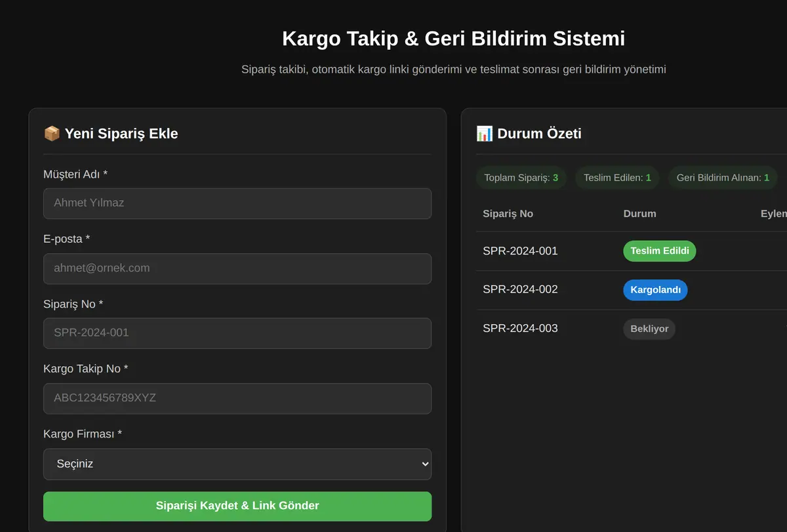Click the Kargo Takip No * label
The image size is (787, 532).
click(85, 369)
